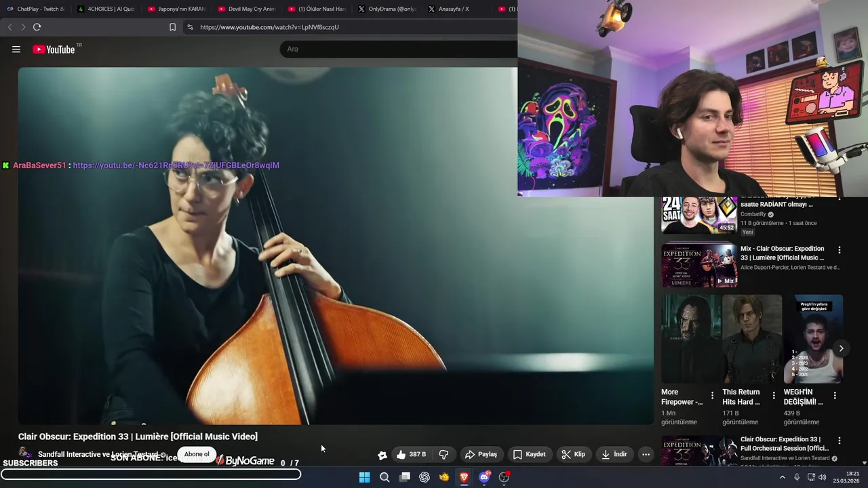Click the icon left of the like button
The width and height of the screenshot is (868, 488).
pos(382,455)
